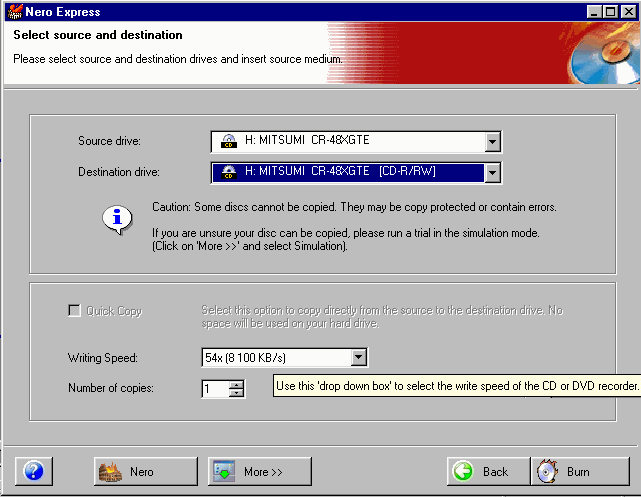Open the Writing Speed dropdown list
Viewport: 641px width, 497px height.
[x=360, y=357]
